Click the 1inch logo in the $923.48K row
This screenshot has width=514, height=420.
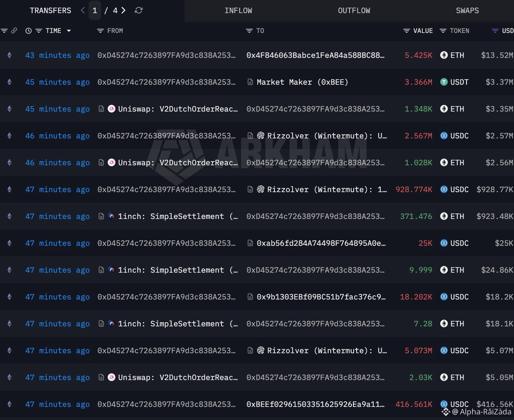(x=112, y=216)
